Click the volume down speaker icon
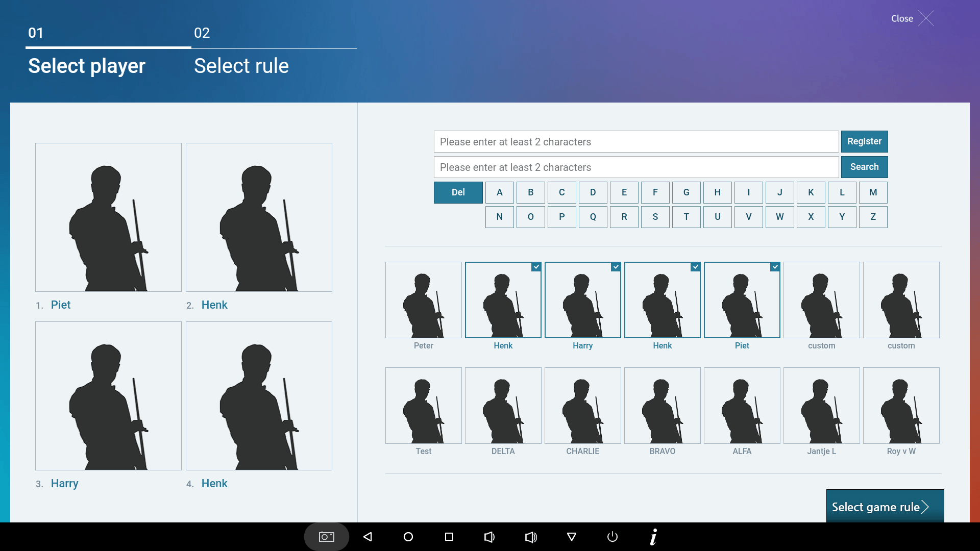 489,537
